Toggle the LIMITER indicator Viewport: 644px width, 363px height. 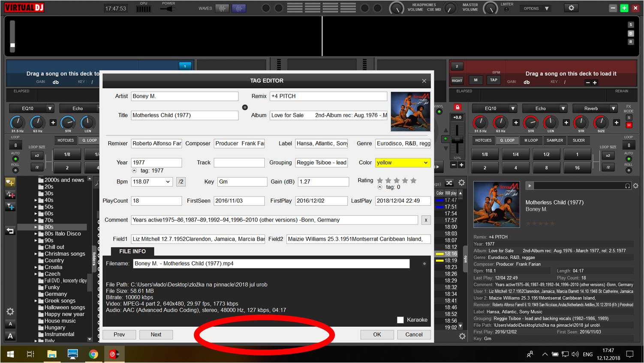pos(506,10)
